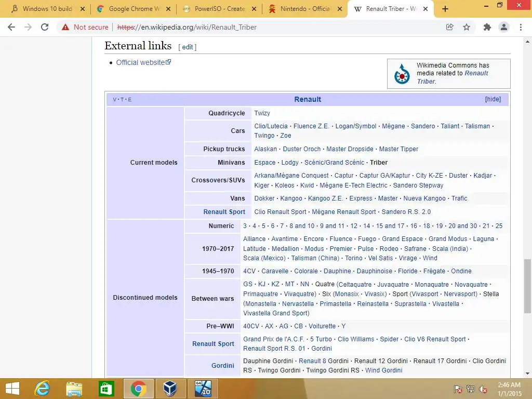The height and width of the screenshot is (399, 532).
Task: Click the muted volume tray icon
Action: point(483,389)
